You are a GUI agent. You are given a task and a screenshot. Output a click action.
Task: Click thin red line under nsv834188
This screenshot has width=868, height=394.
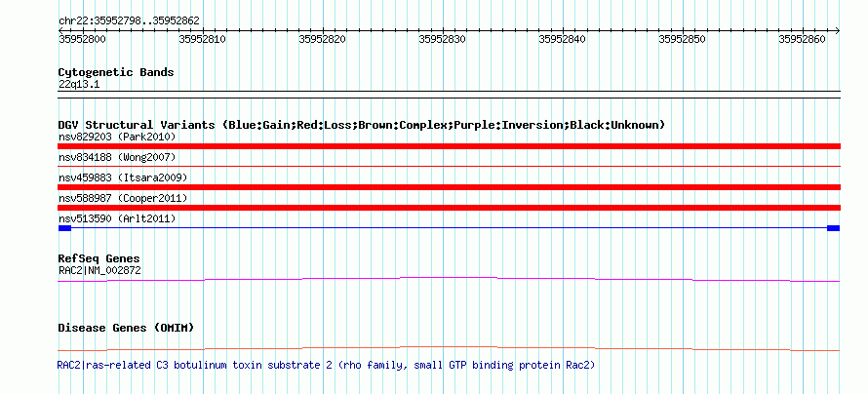click(449, 166)
